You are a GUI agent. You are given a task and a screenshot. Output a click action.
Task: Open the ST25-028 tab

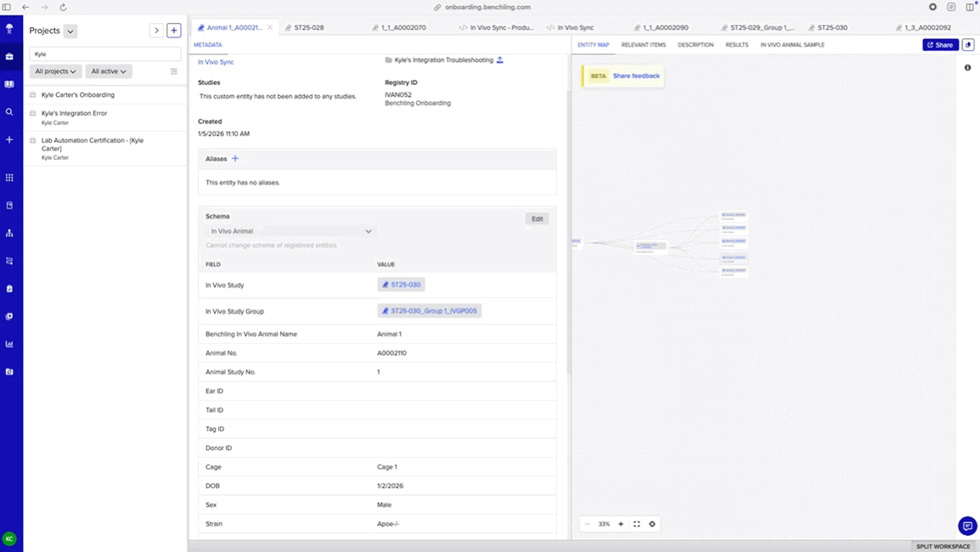point(308,28)
